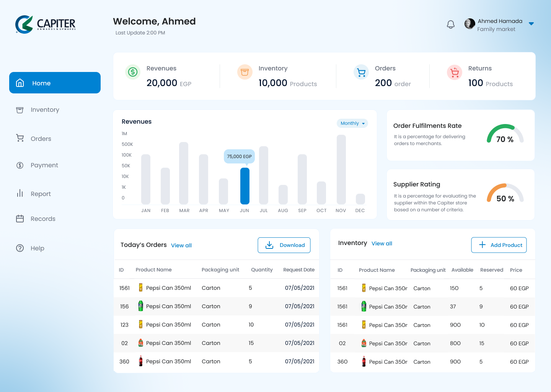551x392 pixels.
Task: Click the 20,000 EGP revenue value
Action: click(169, 83)
